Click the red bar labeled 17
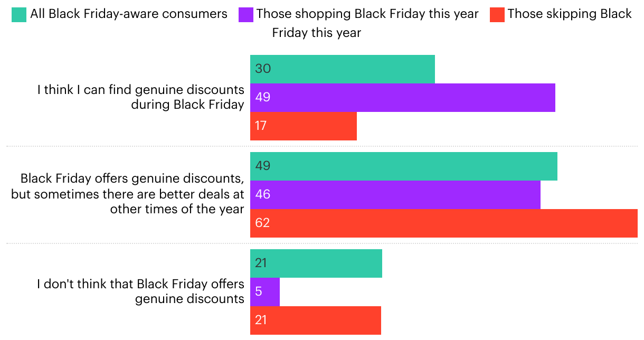 (304, 126)
